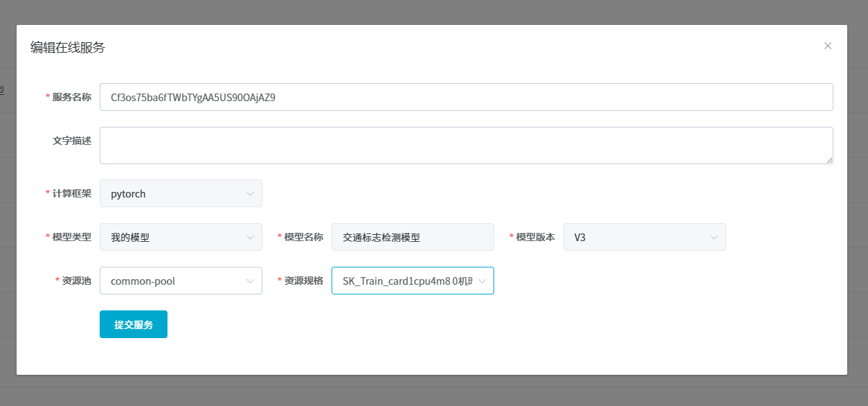
Task: Click the 文字描述 field label
Action: [71, 141]
